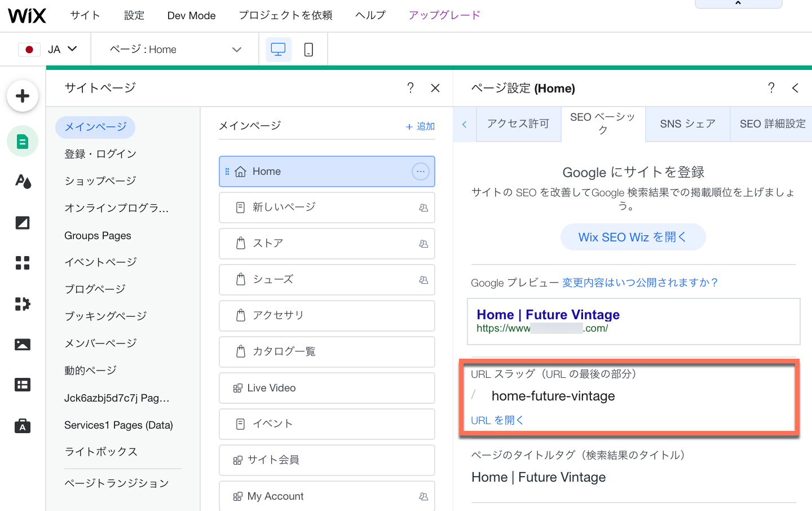
Task: Open the JA language dropdown
Action: pyautogui.click(x=48, y=50)
